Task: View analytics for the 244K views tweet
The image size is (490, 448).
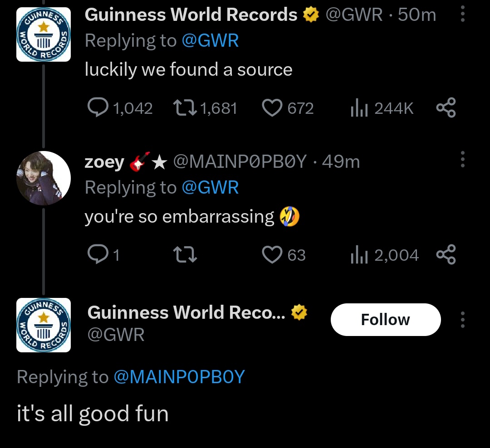Action: pyautogui.click(x=358, y=108)
